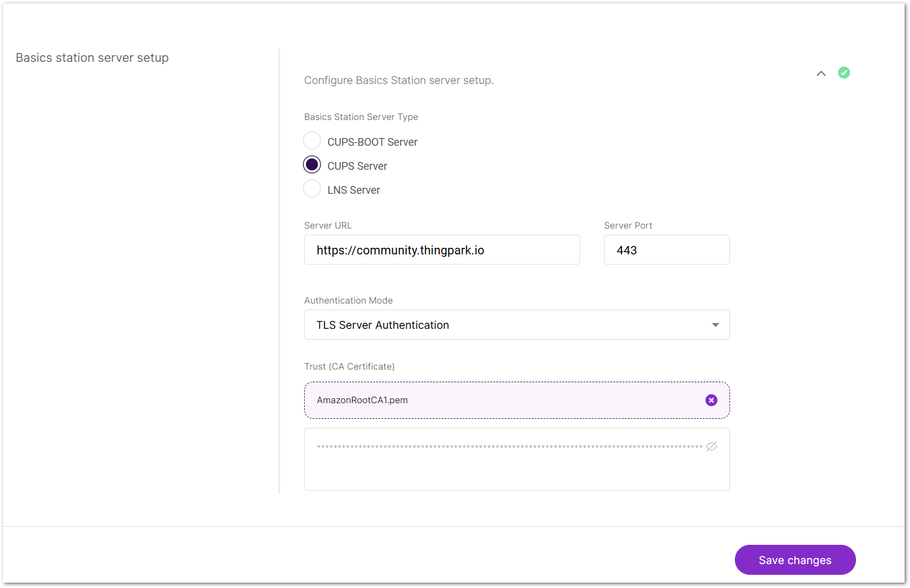Select the CUPS-BOOT Server option
Viewport: 910px width, 588px height.
[312, 140]
